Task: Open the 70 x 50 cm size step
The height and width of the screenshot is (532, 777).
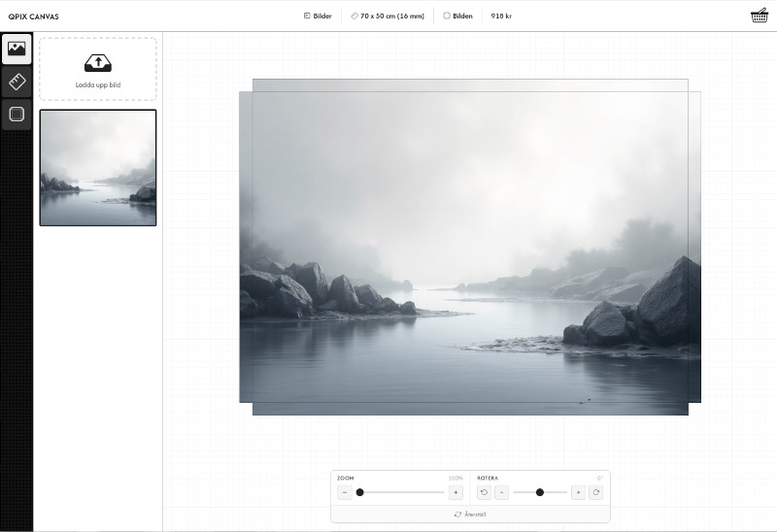Action: click(388, 16)
